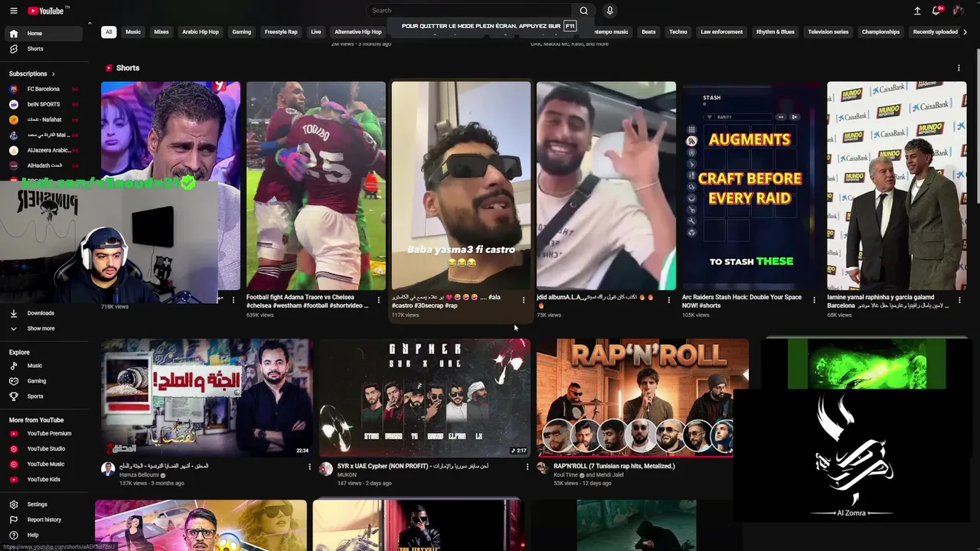Open Arc Raiders Stash Hack short thumbnail
The width and height of the screenshot is (980, 551).
pos(751,186)
